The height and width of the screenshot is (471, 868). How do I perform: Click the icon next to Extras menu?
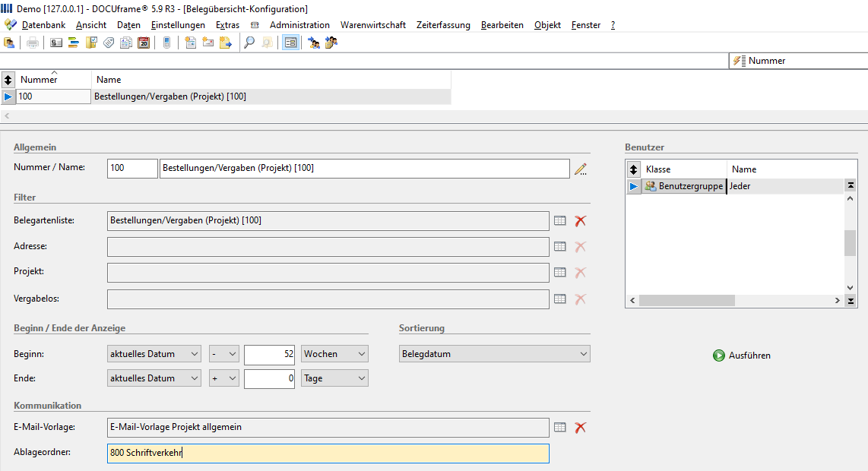click(255, 25)
